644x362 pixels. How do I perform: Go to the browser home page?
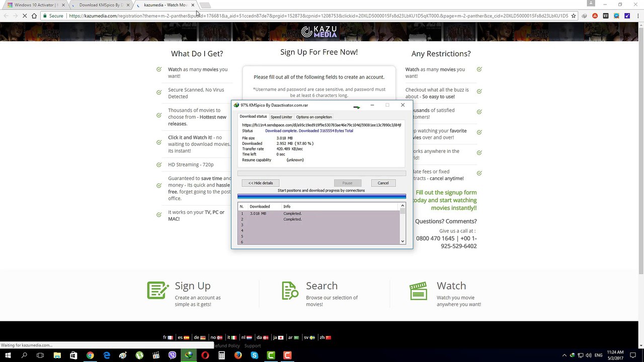click(x=34, y=16)
